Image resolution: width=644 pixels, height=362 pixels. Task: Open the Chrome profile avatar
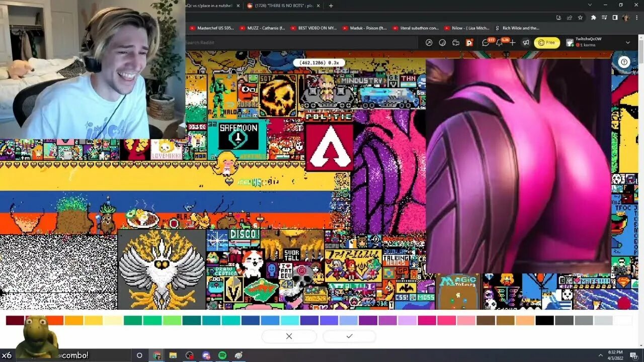(x=625, y=17)
